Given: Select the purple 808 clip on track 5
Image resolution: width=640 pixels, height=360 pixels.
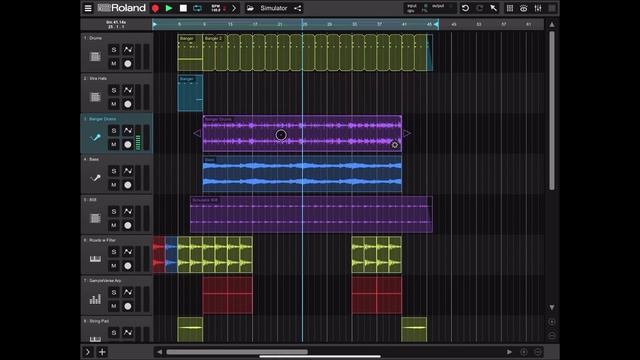Looking at the screenshot, I should (311, 214).
